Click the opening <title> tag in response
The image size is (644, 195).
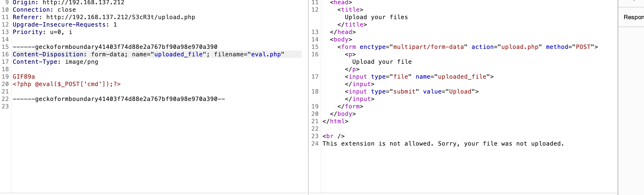(350, 10)
